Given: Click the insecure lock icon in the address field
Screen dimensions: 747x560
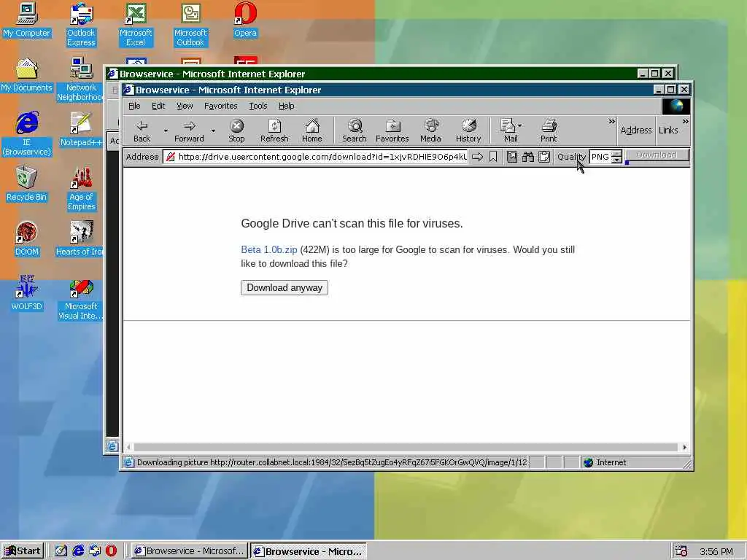Looking at the screenshot, I should [x=170, y=157].
